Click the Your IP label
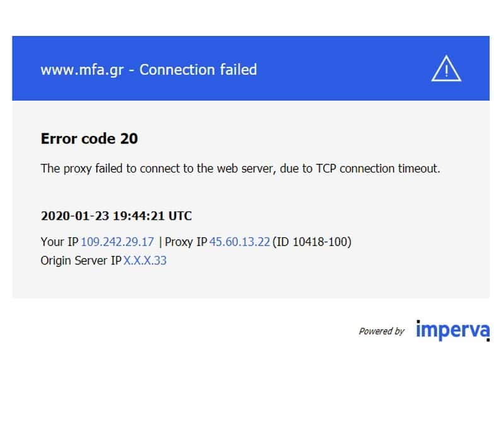Viewport: 504px width, 435px height. click(x=59, y=242)
